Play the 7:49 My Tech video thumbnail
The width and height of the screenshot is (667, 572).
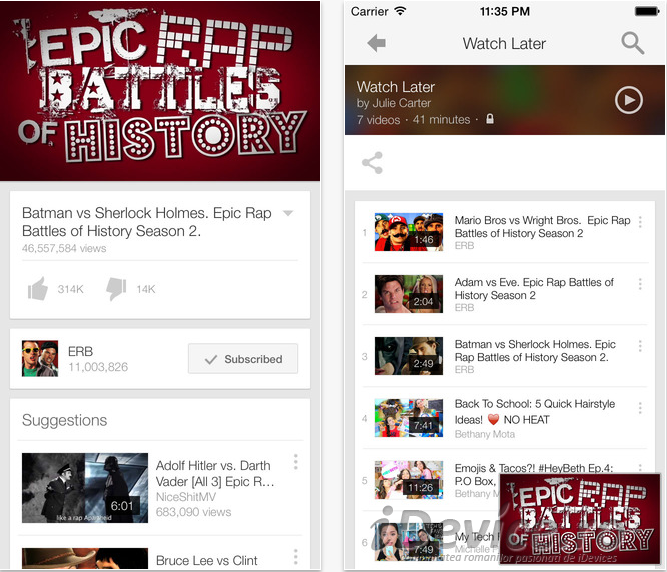[409, 542]
